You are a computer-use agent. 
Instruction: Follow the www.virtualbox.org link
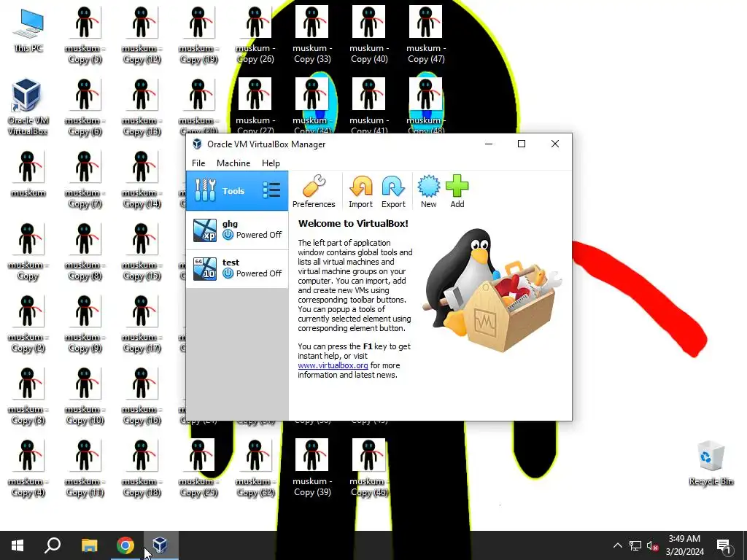click(x=333, y=365)
